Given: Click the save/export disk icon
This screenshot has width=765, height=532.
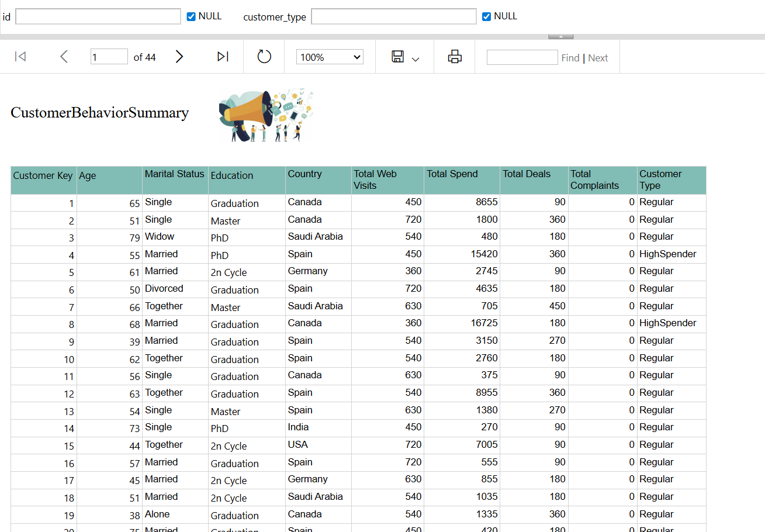Looking at the screenshot, I should point(398,57).
